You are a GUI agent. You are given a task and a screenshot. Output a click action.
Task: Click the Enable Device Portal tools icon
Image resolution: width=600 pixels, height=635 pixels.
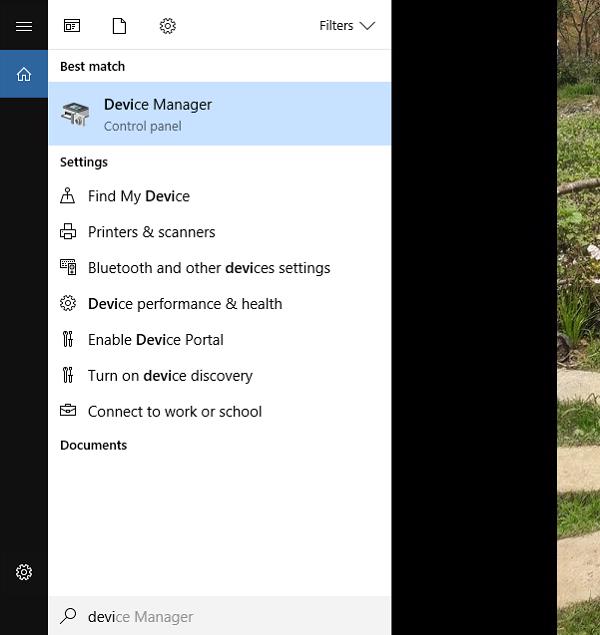(x=68, y=339)
